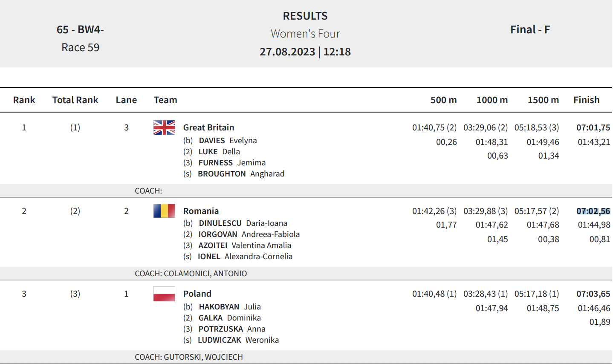Click Great Britain finish time 07:01,75
613x364 pixels.
[x=593, y=127]
